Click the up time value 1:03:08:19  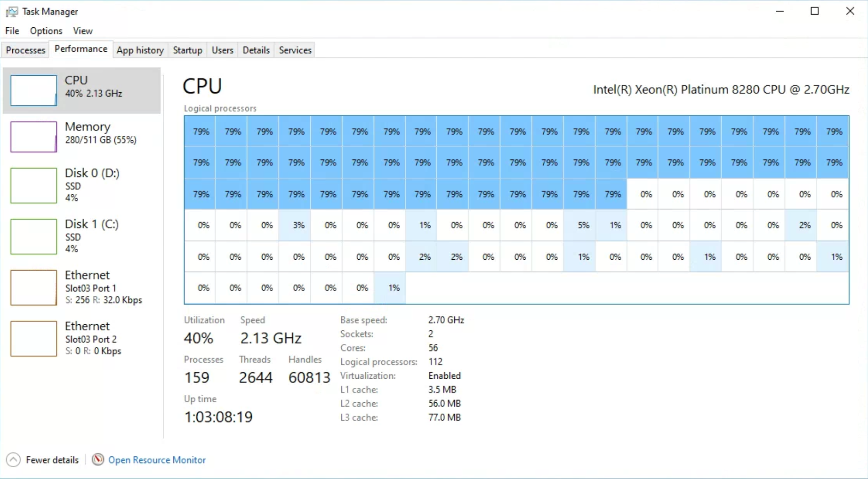218,417
